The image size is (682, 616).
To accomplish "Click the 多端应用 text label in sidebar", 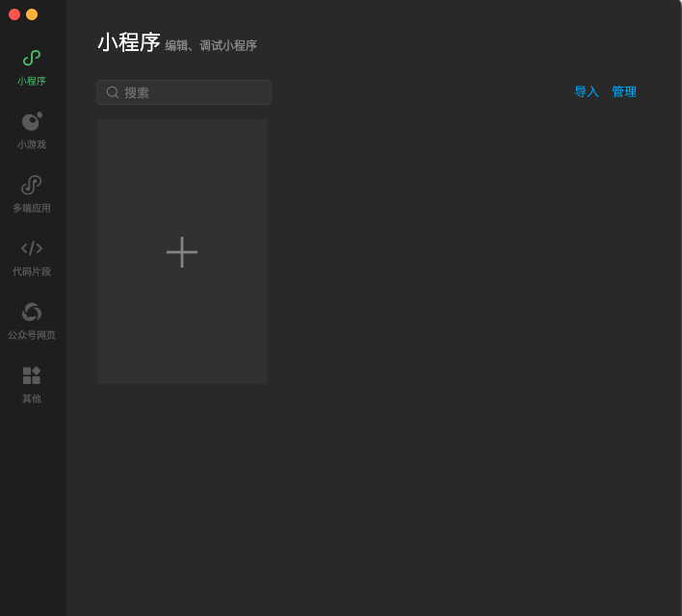I will coord(32,208).
